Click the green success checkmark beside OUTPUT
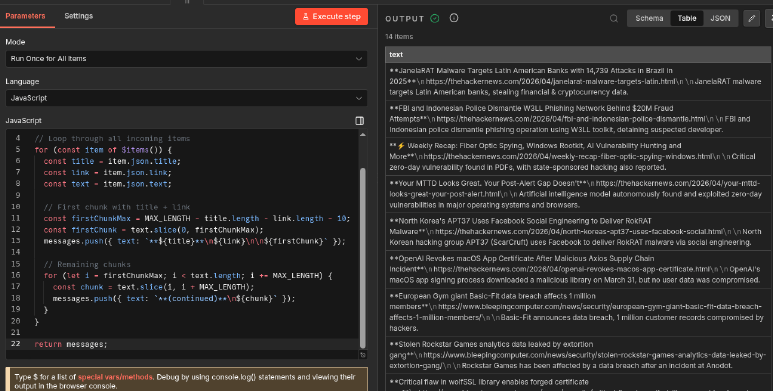Viewport: 773px width, 391px height. (435, 18)
